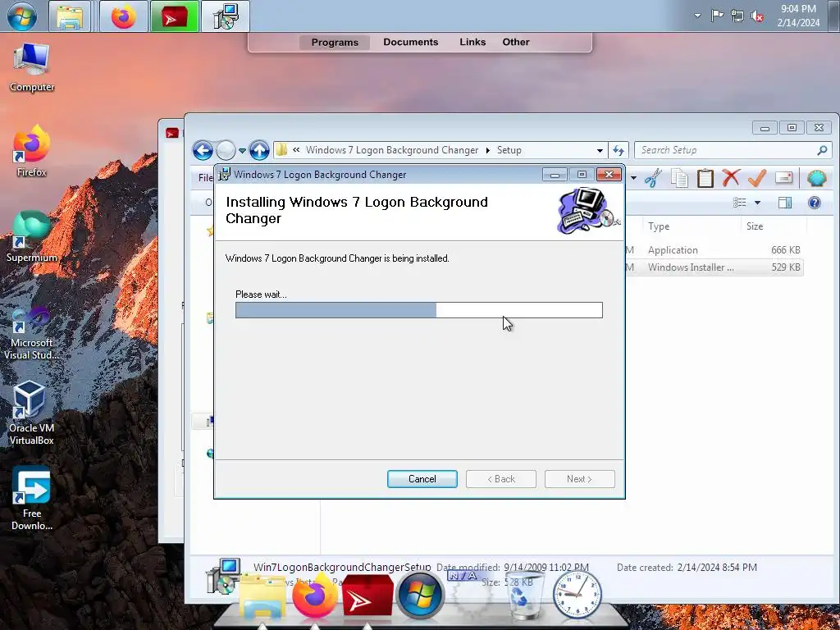Click the taskbar clock showing 9:04 PM
This screenshot has height=630, width=840.
(799, 16)
